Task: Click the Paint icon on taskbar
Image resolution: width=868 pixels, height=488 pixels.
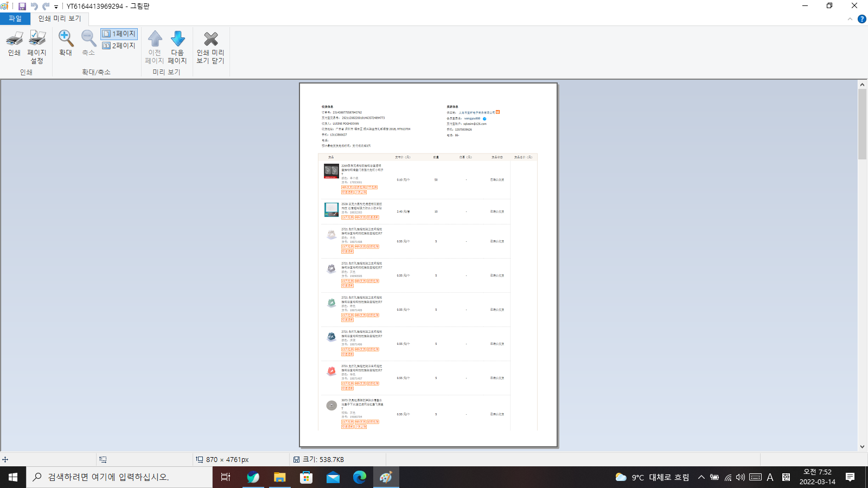Action: pos(386,477)
